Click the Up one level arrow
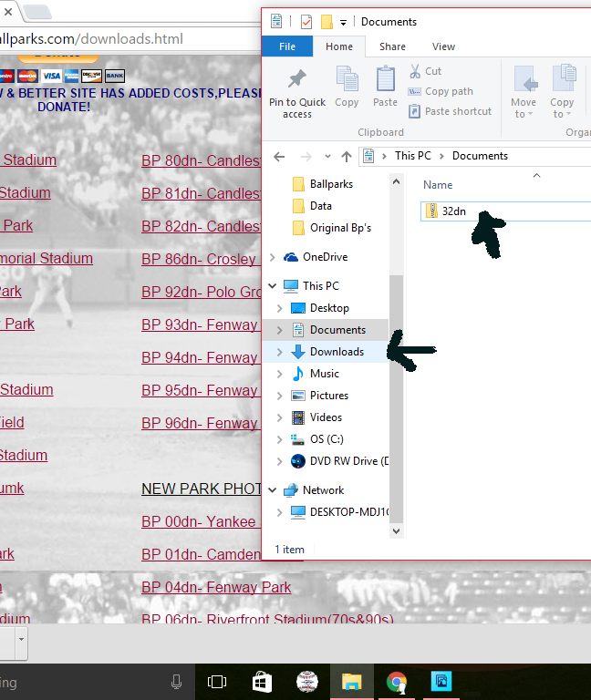 click(347, 156)
